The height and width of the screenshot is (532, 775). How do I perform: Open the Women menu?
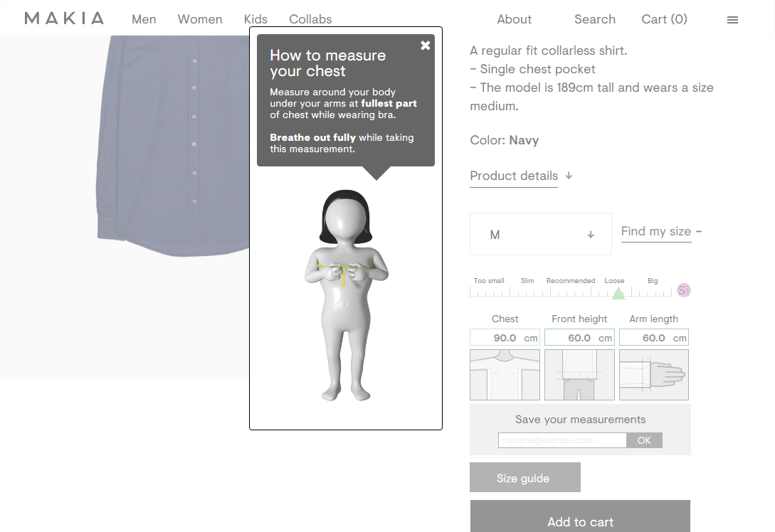pos(200,19)
